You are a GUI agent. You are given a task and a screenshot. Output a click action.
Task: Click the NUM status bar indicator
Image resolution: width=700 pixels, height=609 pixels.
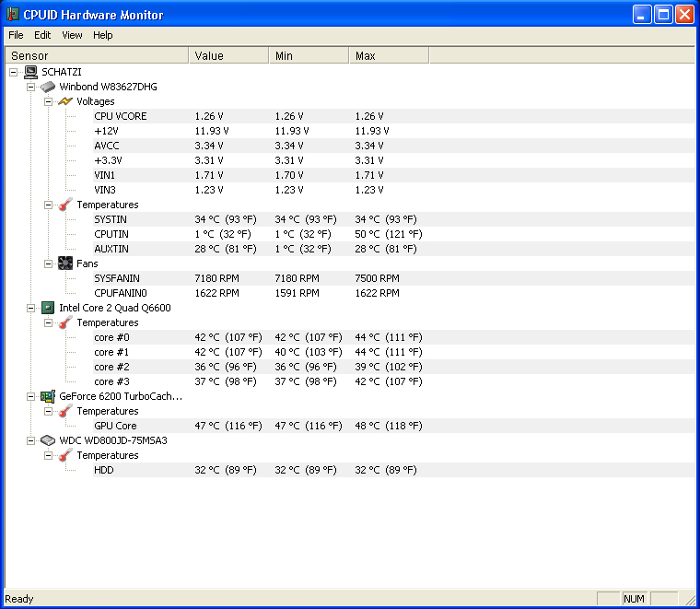click(634, 599)
